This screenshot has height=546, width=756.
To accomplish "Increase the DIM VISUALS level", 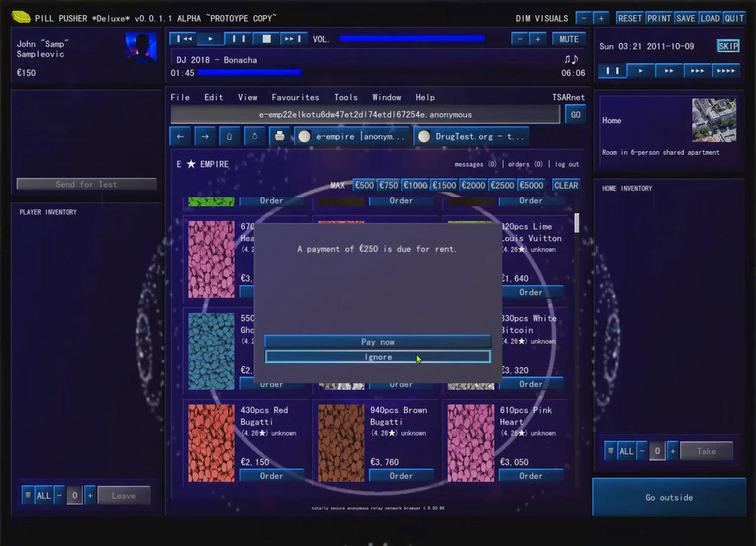I will click(x=601, y=18).
